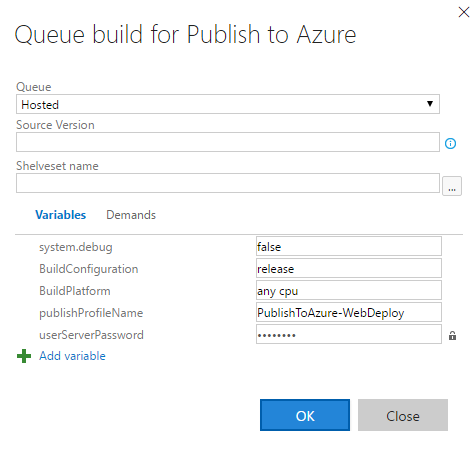Click the Close button
The width and height of the screenshot is (476, 449).
403,415
